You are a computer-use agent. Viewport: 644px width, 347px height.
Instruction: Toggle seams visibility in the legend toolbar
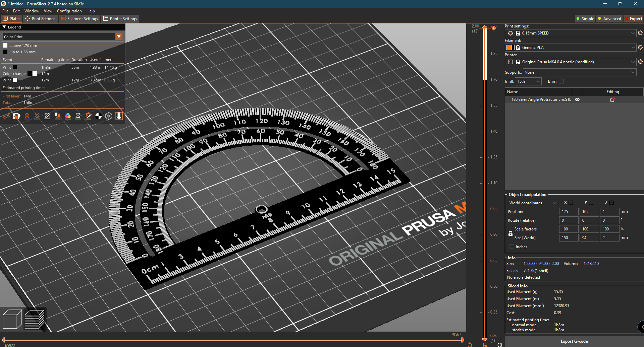click(x=47, y=116)
